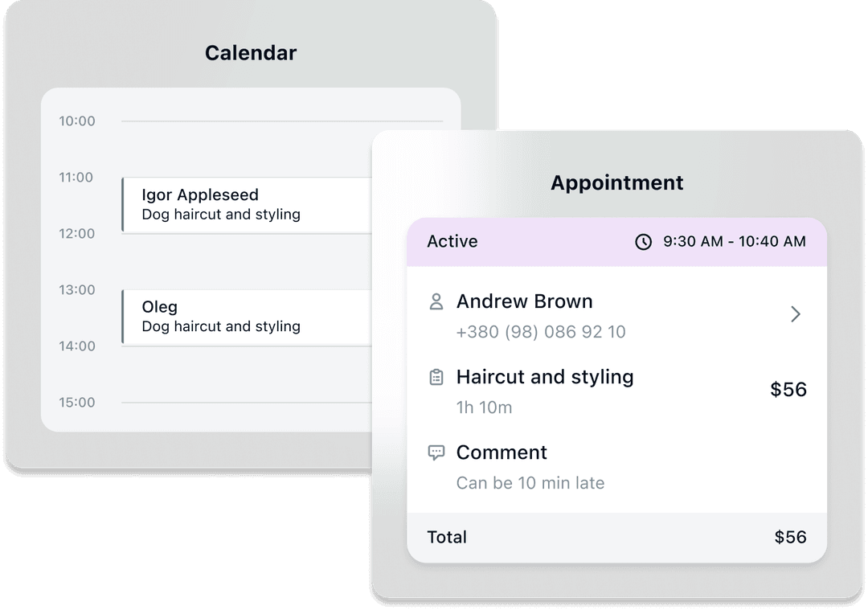
Task: Open the Comment saying Can be 10 min late
Action: point(531,483)
